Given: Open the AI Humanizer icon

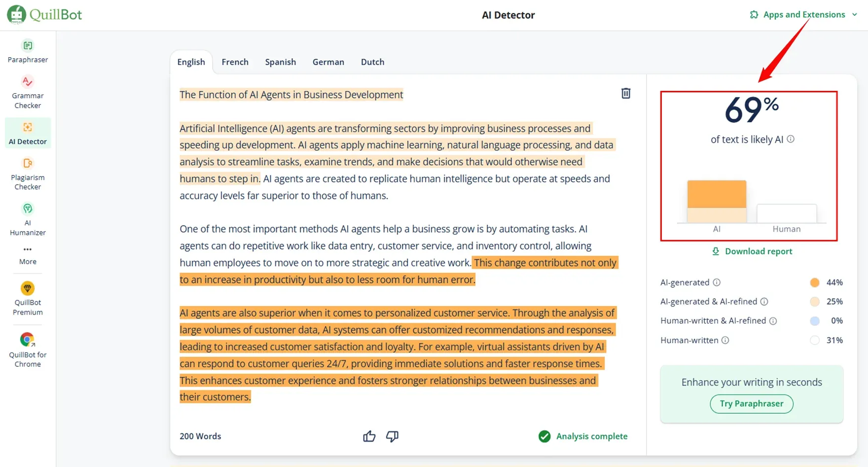Looking at the screenshot, I should tap(28, 208).
